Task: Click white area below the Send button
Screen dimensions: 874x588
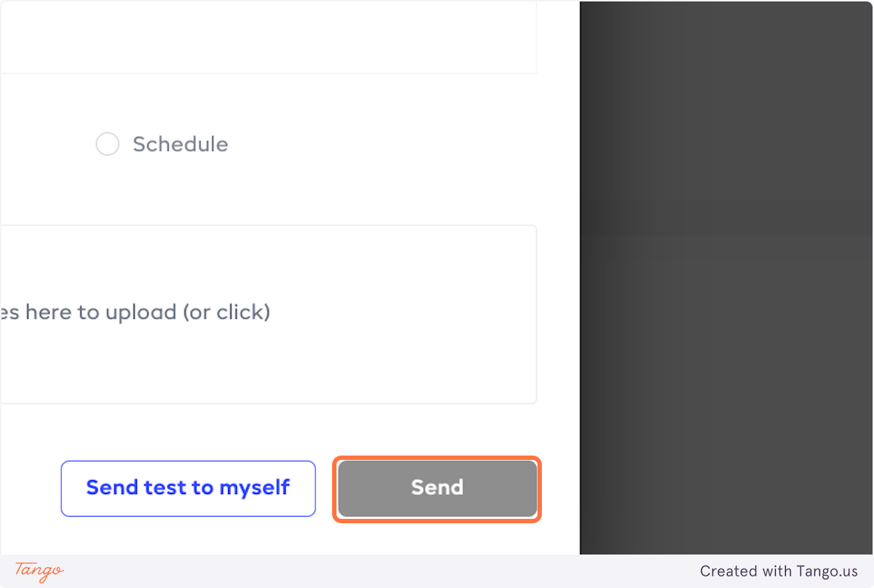Action: [437, 537]
